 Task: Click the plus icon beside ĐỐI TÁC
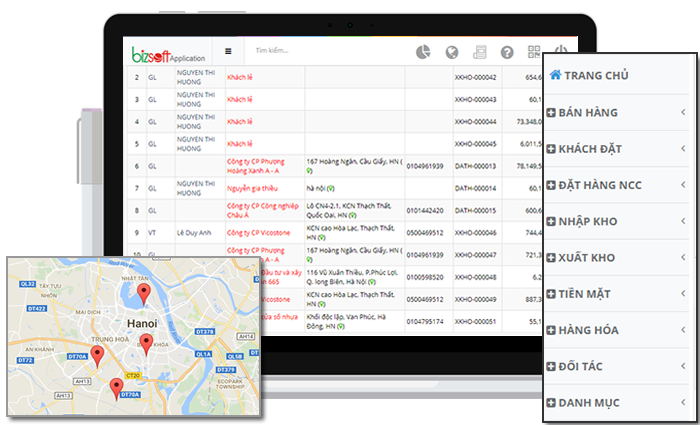[x=551, y=367]
